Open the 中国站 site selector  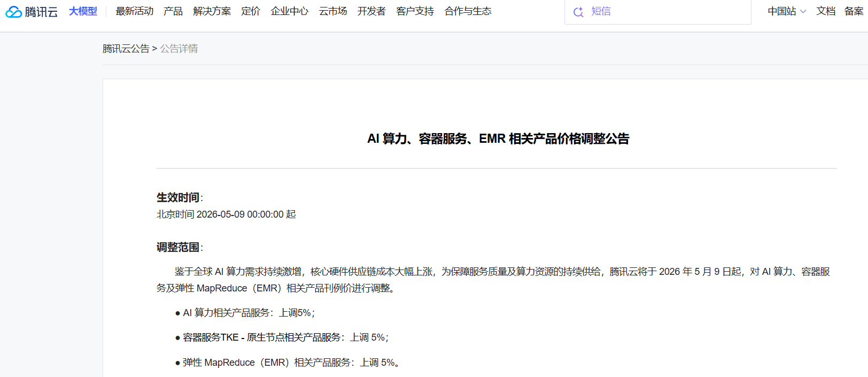(x=782, y=11)
